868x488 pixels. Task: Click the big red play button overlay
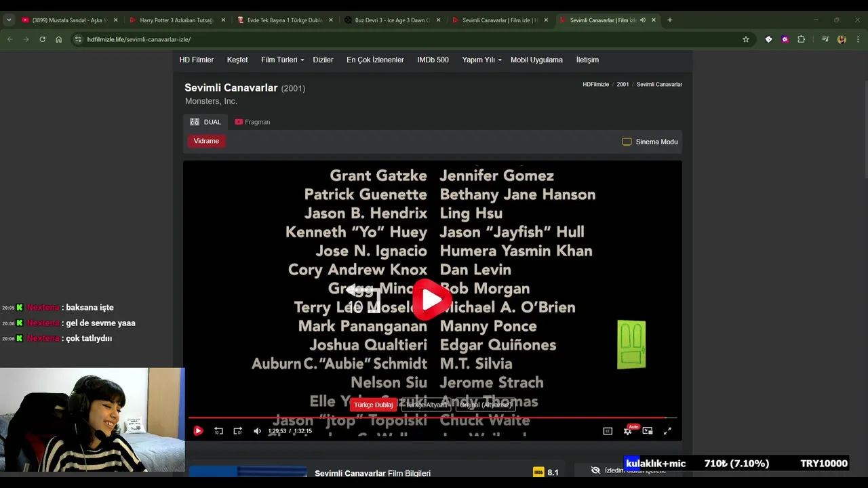click(x=433, y=300)
